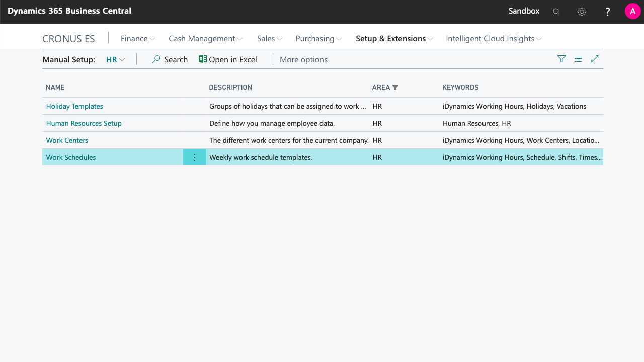The width and height of the screenshot is (644, 362).
Task: Open the Intelligent Cloud Insights menu
Action: [x=493, y=38]
